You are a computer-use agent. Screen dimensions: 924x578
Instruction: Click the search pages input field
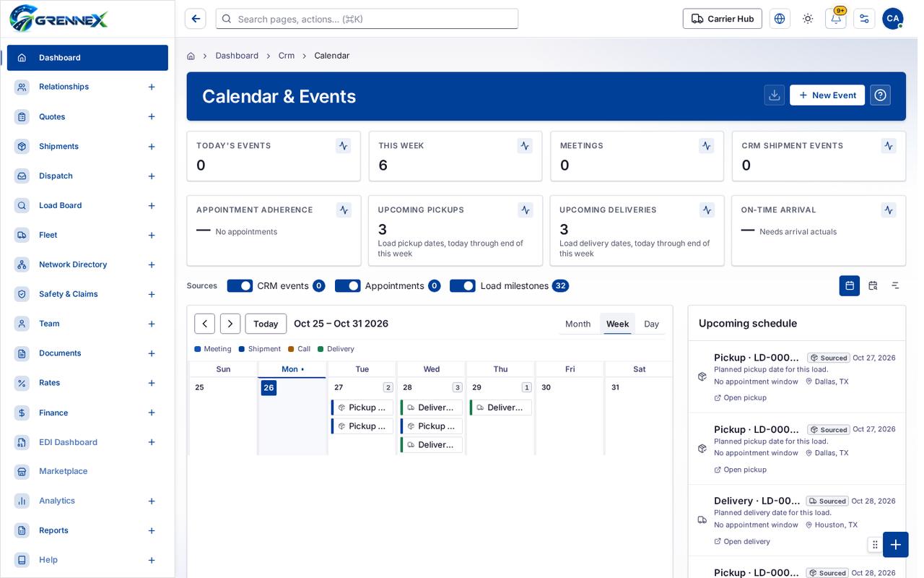point(367,19)
